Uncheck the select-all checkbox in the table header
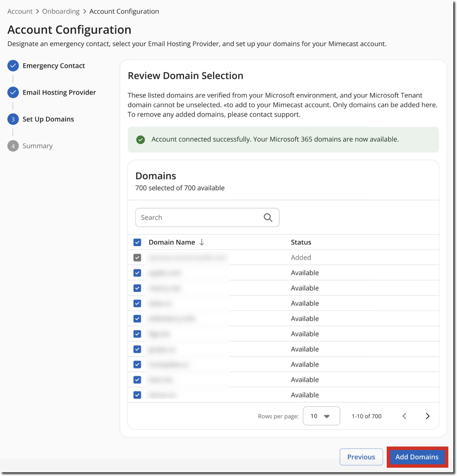 pos(137,242)
